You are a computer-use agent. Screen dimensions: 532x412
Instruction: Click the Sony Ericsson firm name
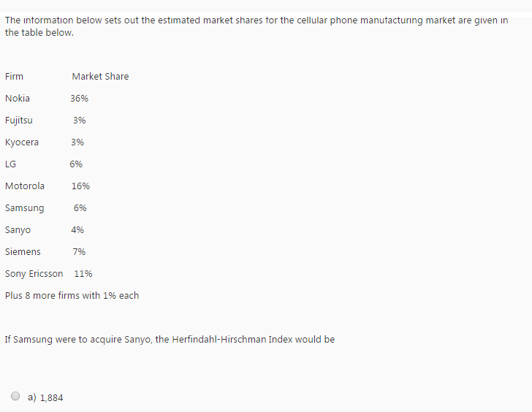tap(34, 274)
